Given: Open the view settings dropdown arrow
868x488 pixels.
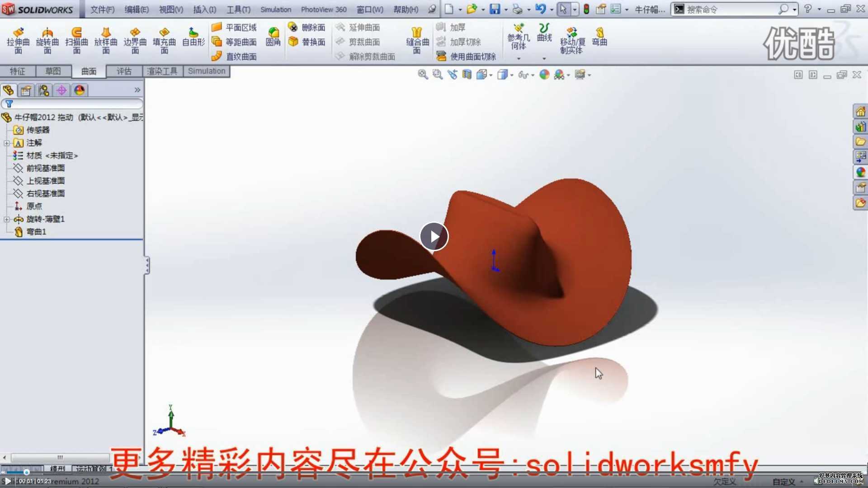Looking at the screenshot, I should (x=589, y=75).
